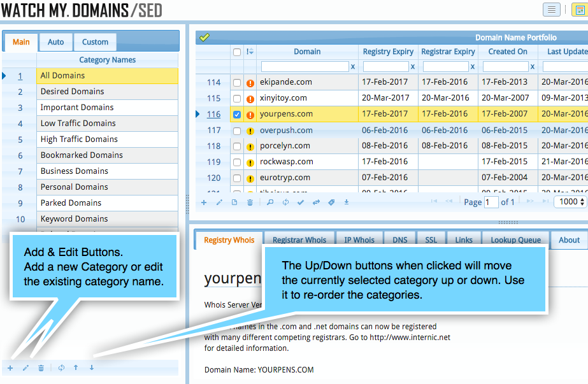
Task: Move the selected category down
Action: click(92, 368)
